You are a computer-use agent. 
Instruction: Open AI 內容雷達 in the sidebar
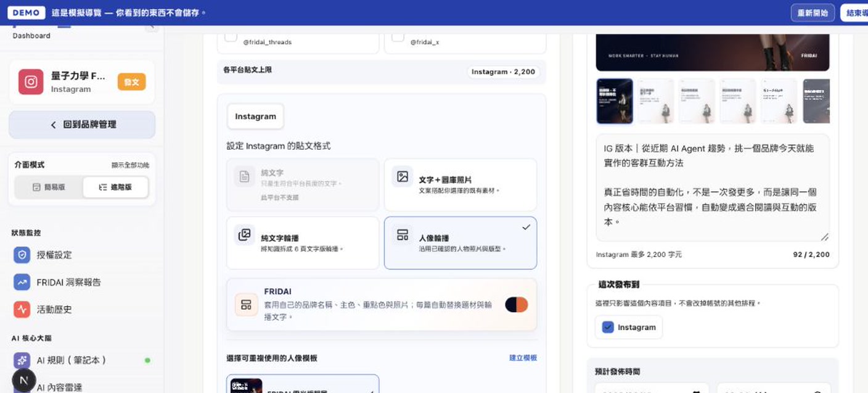tap(59, 387)
